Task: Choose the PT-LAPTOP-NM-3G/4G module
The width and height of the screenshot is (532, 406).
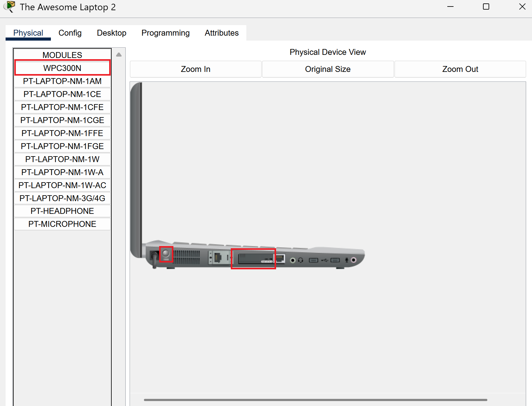Action: 62,198
